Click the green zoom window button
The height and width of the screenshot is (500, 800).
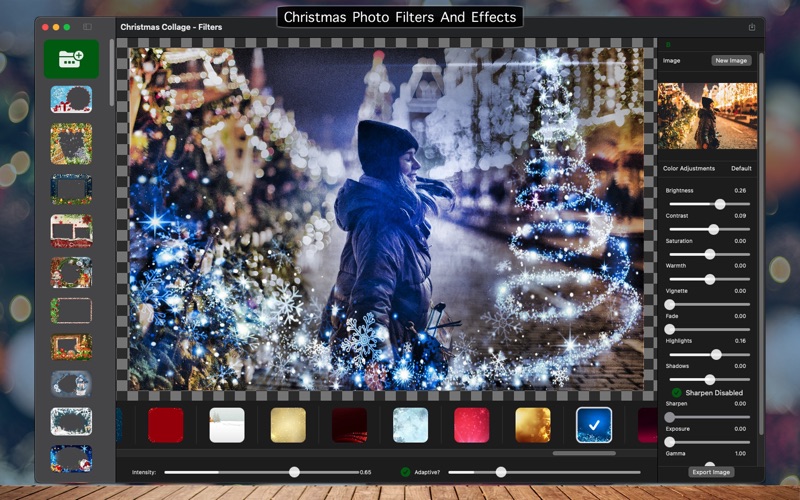point(67,27)
